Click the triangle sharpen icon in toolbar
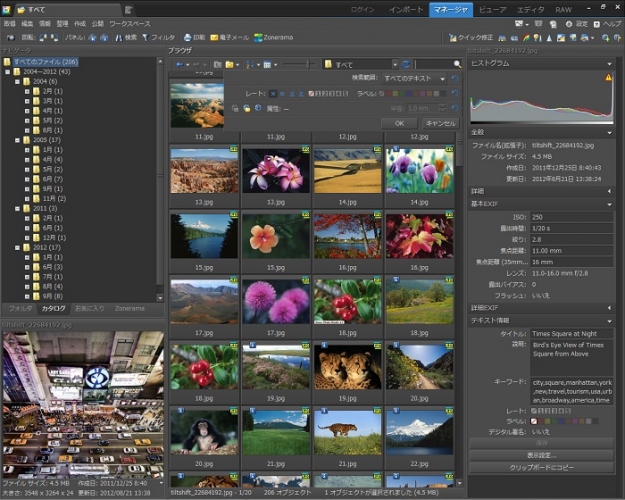 click(x=549, y=38)
